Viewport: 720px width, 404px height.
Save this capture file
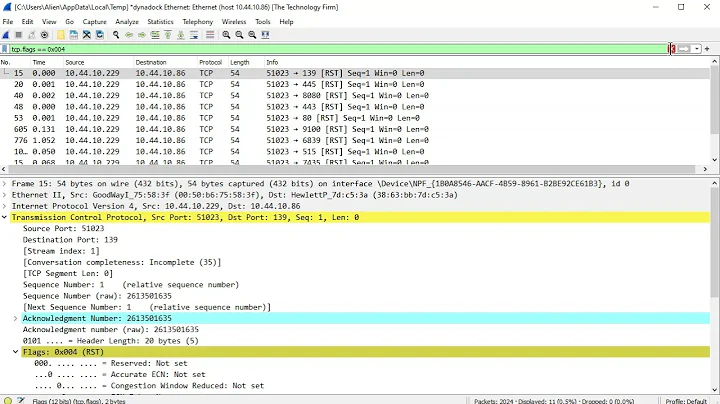pyautogui.click(x=73, y=35)
